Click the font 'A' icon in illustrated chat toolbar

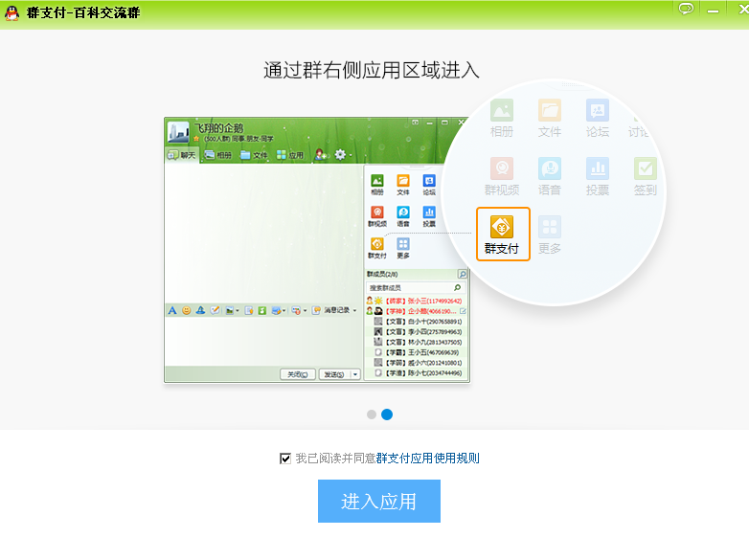(x=172, y=310)
